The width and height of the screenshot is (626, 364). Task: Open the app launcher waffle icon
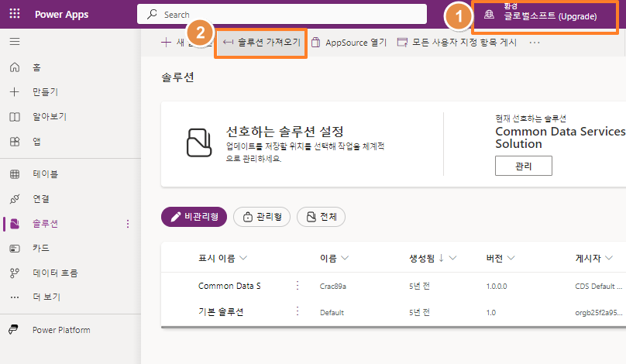coord(15,14)
